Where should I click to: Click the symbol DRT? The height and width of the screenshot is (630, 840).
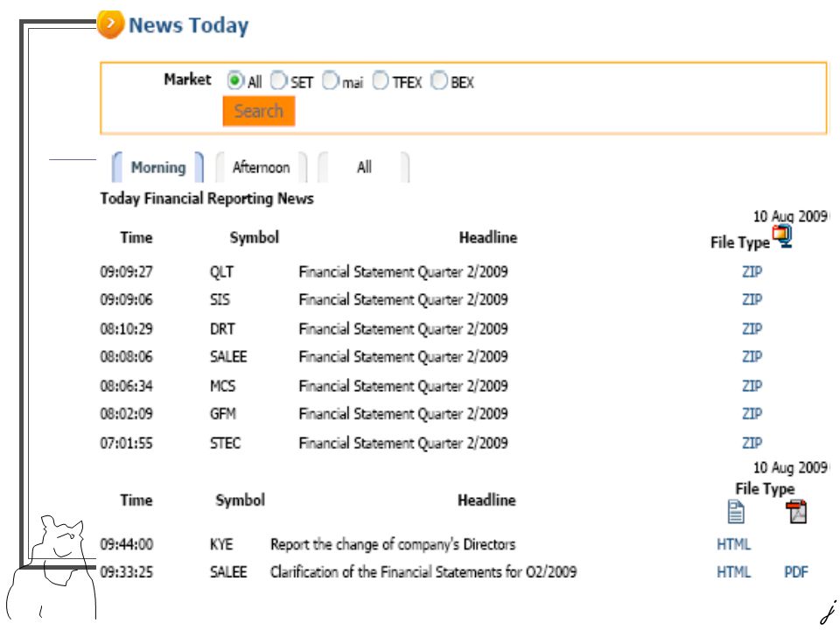pos(222,328)
